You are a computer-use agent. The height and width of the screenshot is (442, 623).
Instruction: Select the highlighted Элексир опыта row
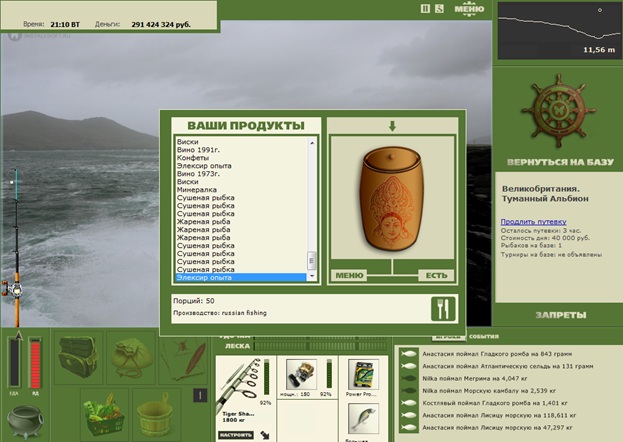(x=241, y=277)
